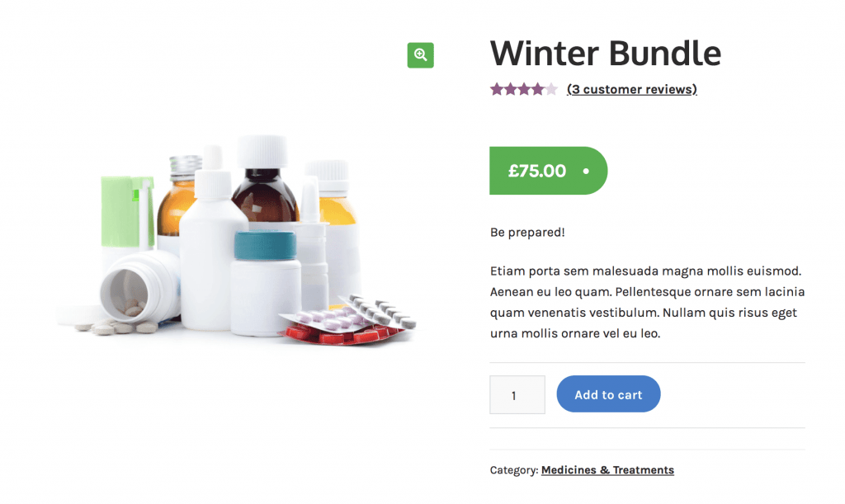
Task: Click the faded fifth rating star
Action: [551, 89]
